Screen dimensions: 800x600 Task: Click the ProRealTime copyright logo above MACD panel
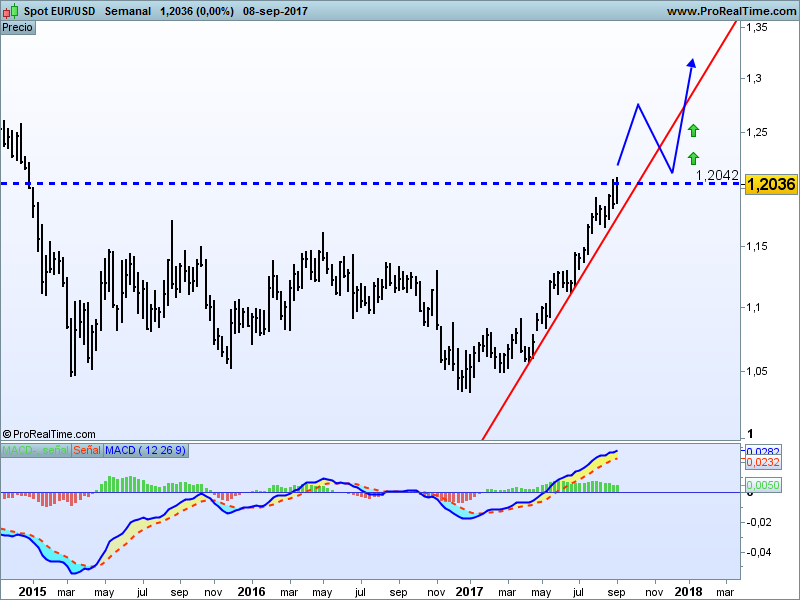click(48, 434)
